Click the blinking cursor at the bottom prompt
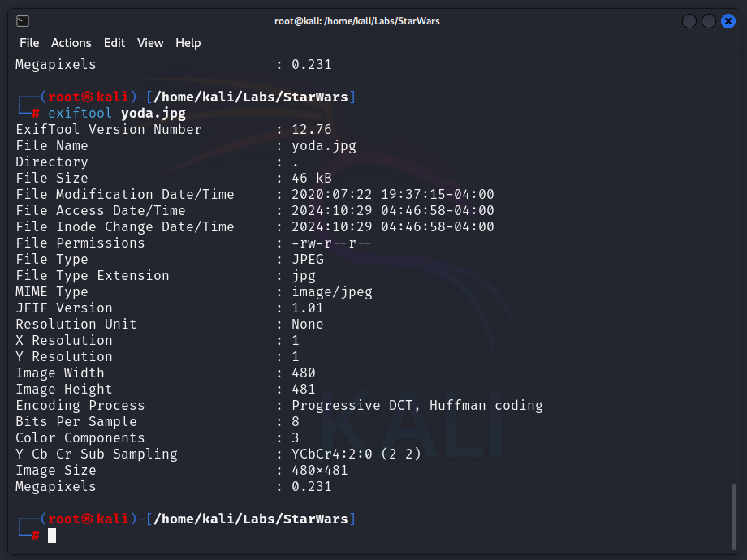747x560 pixels. tap(52, 535)
